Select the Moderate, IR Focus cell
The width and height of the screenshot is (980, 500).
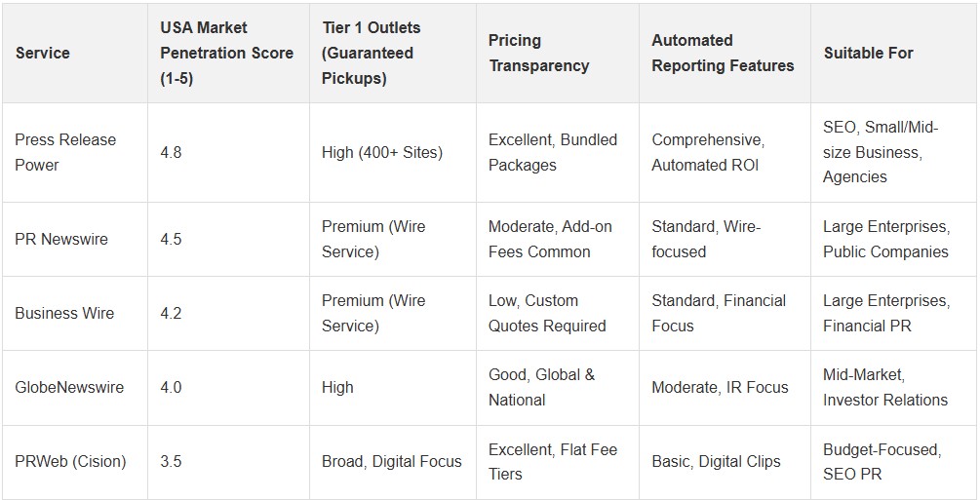pyautogui.click(x=720, y=387)
